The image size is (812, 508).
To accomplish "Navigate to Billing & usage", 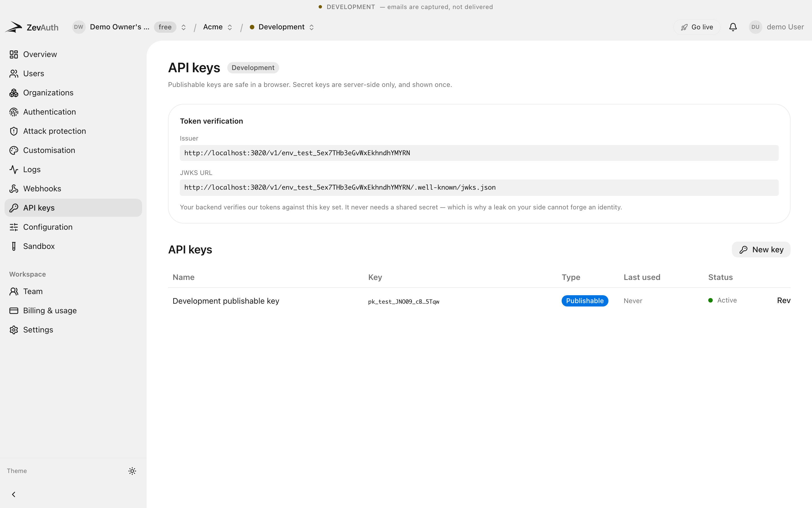I will pyautogui.click(x=73, y=310).
